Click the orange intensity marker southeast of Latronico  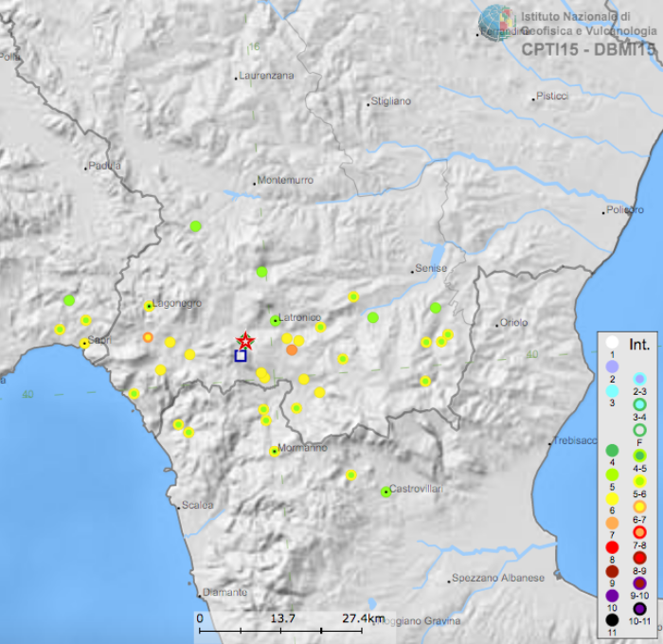coord(292,350)
